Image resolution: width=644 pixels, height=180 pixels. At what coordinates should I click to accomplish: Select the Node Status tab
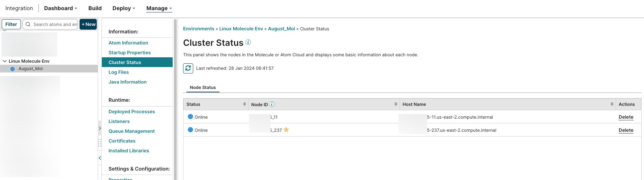(203, 87)
